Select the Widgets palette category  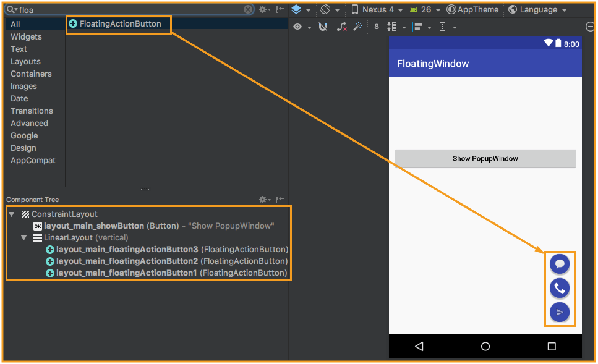coord(26,36)
